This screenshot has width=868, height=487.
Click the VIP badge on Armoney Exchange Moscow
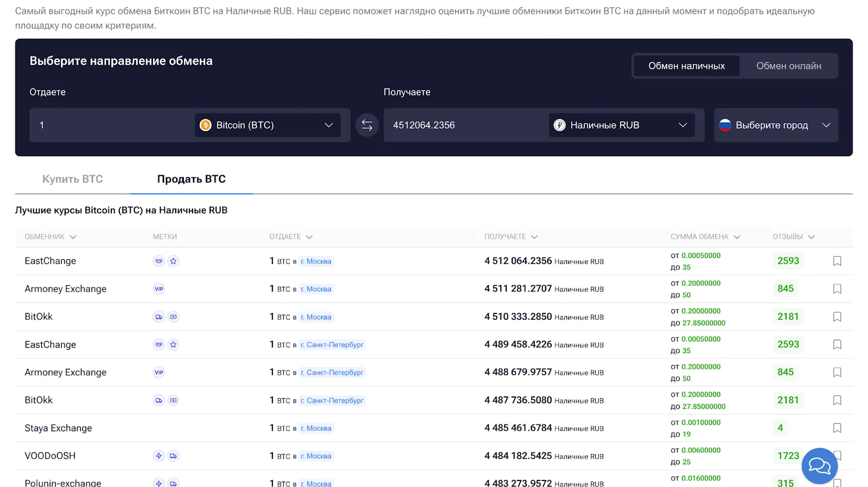[158, 289]
